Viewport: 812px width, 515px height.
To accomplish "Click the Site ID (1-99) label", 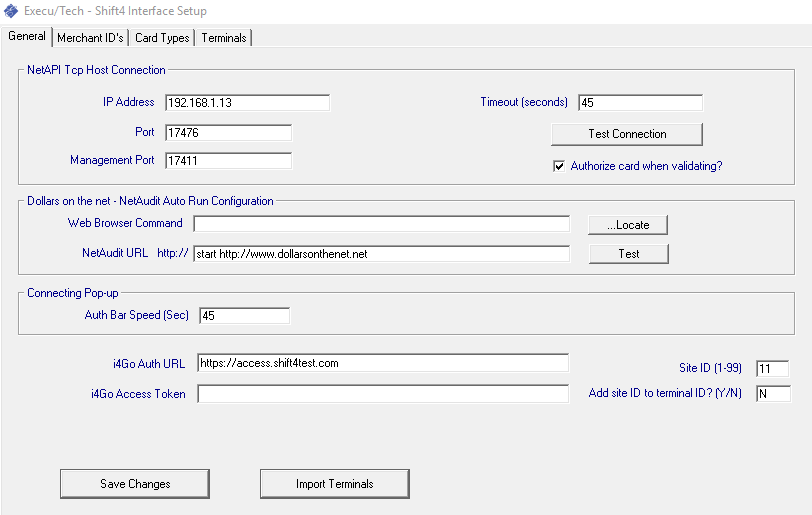I will coord(710,368).
